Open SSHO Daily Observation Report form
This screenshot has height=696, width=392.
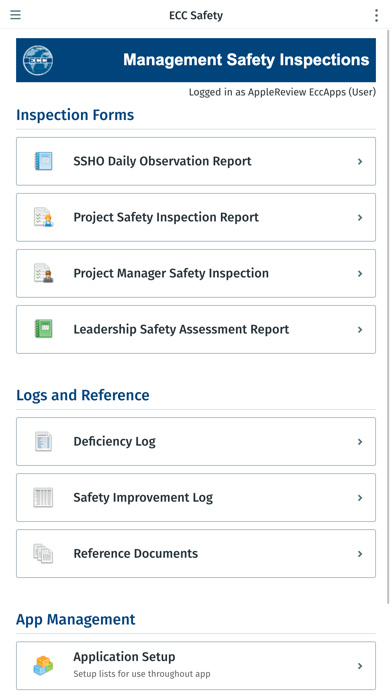(x=196, y=161)
